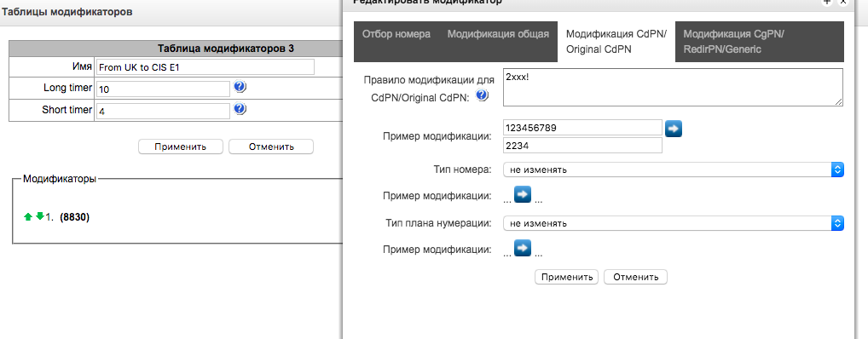Click example result field showing 2234

click(582, 146)
